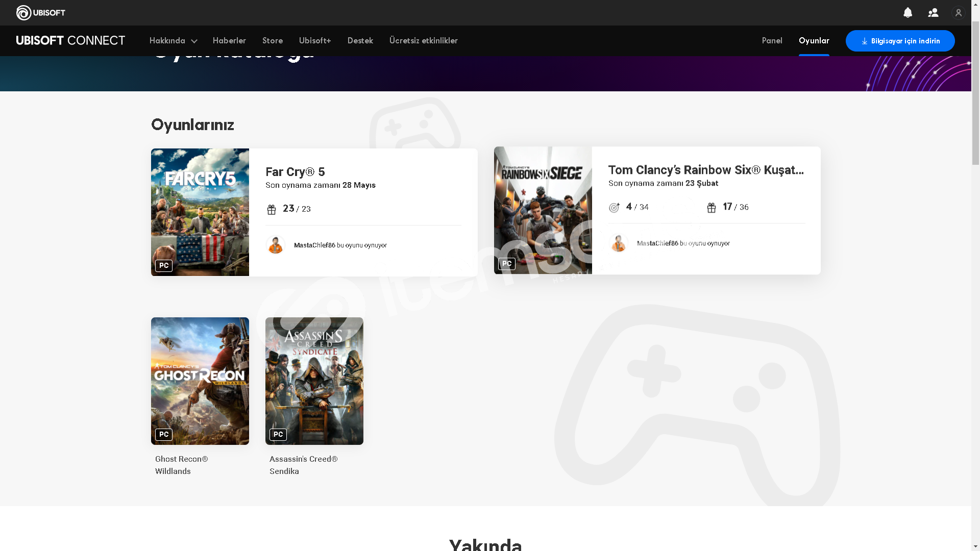Click Rainbow Six rewards gift icon
The image size is (980, 551).
[712, 207]
